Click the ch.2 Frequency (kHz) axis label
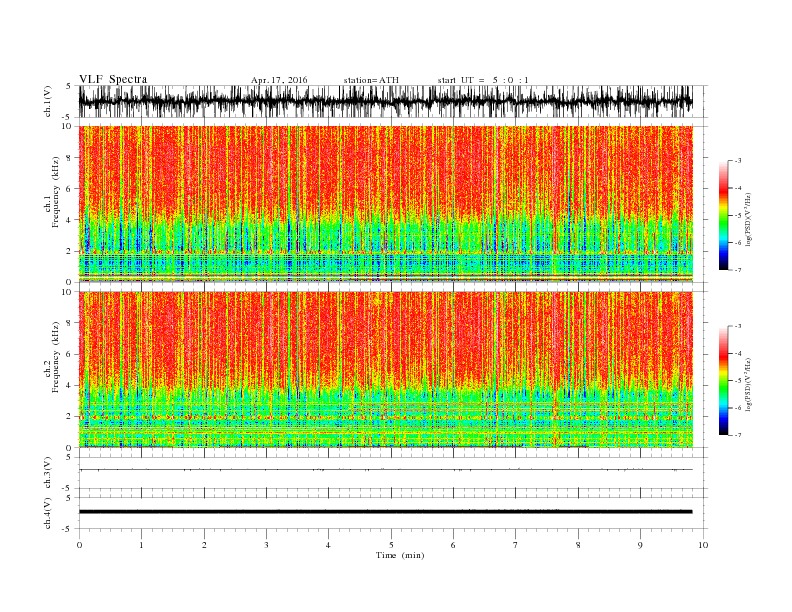The width and height of the screenshot is (792, 612). pyautogui.click(x=52, y=357)
